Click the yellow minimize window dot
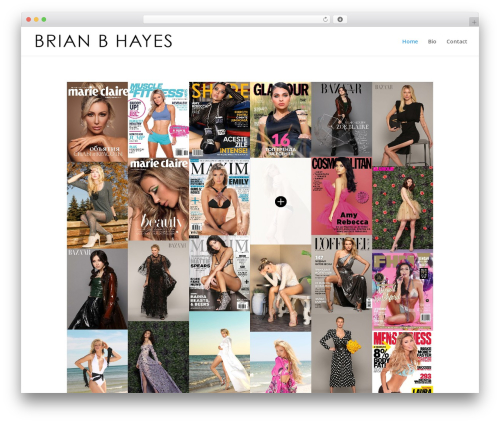This screenshot has width=500, height=423. click(x=36, y=19)
